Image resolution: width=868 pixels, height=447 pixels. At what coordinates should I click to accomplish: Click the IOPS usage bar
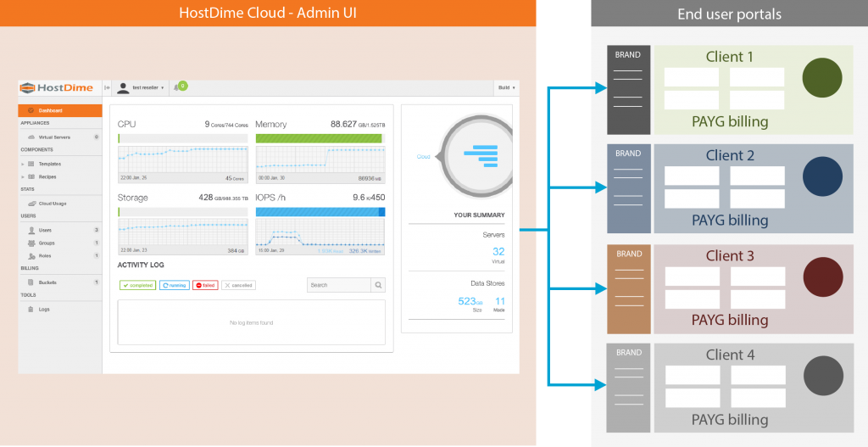pyautogui.click(x=320, y=212)
